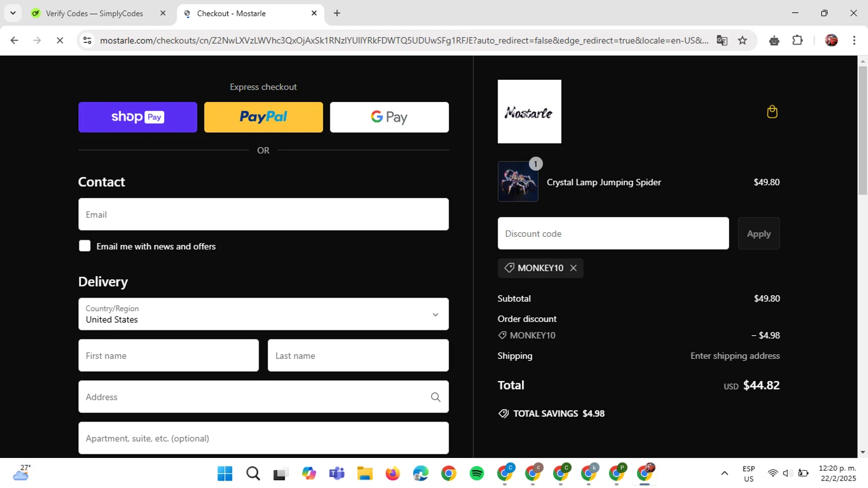Open the robot extension icon
868x488 pixels.
(774, 41)
